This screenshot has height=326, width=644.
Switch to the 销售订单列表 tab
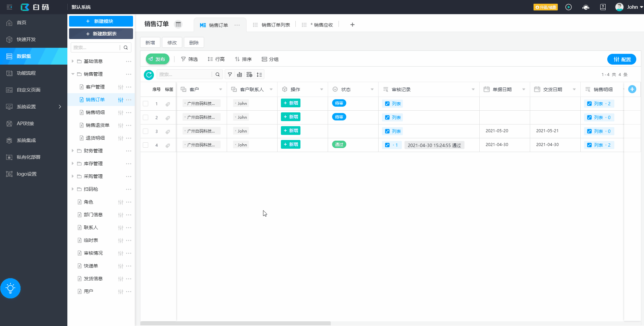pyautogui.click(x=275, y=25)
